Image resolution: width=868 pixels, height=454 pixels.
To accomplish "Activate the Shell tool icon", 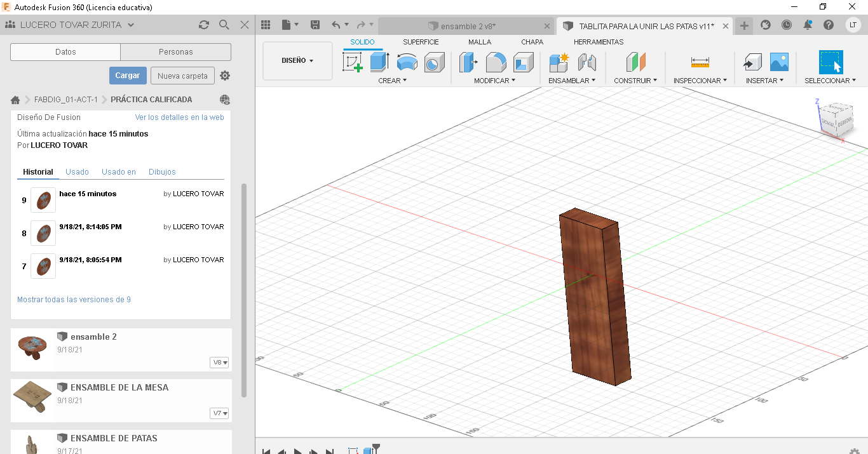I will pyautogui.click(x=523, y=62).
